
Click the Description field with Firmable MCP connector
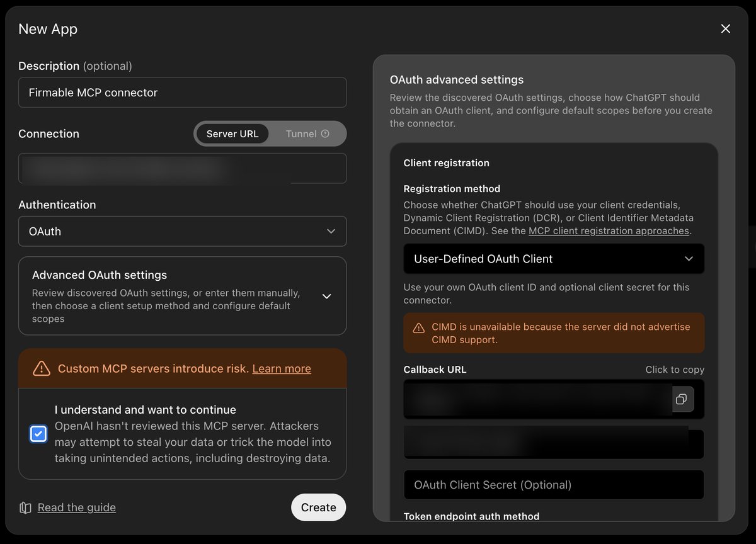pos(183,93)
